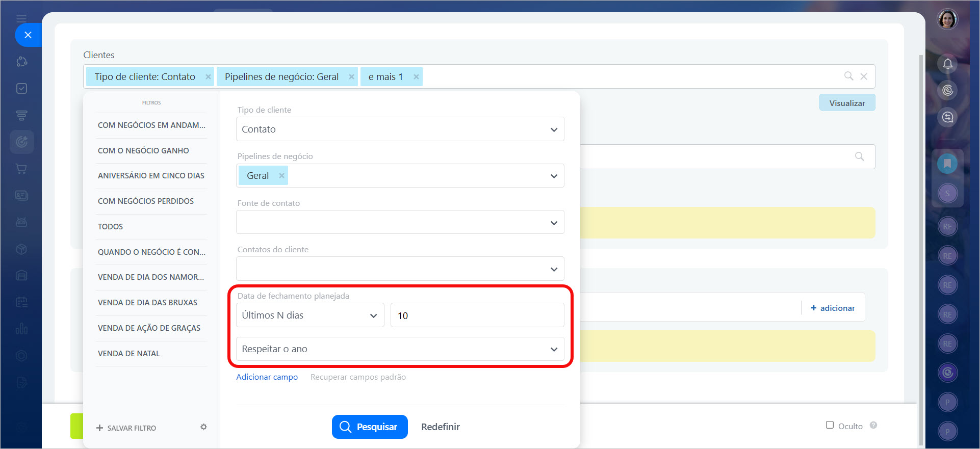Open the spiral CoPilot icon on right panel
The height and width of the screenshot is (449, 980).
[x=947, y=90]
